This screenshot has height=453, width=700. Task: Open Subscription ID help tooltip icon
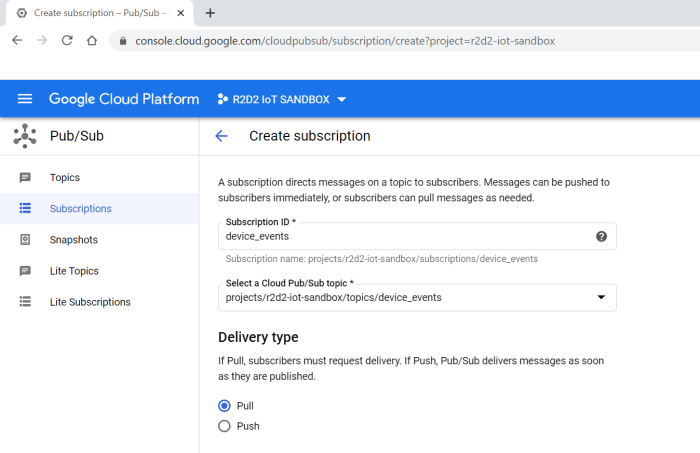(601, 237)
